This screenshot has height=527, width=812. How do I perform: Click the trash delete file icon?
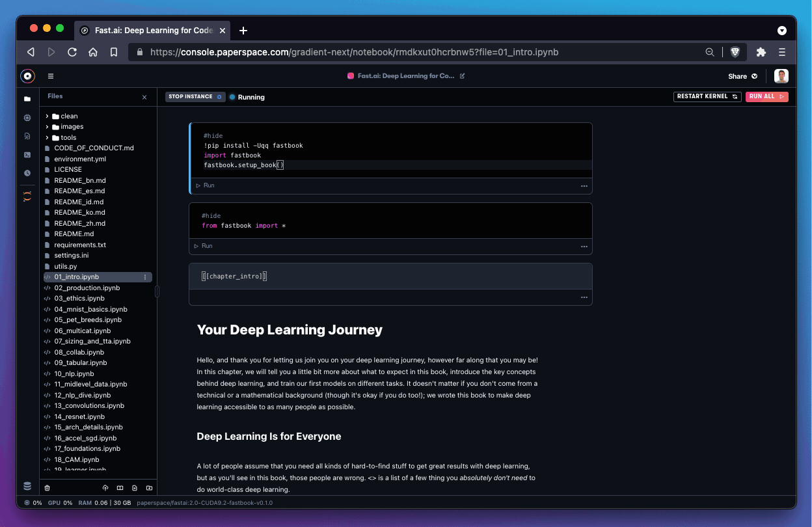47,488
